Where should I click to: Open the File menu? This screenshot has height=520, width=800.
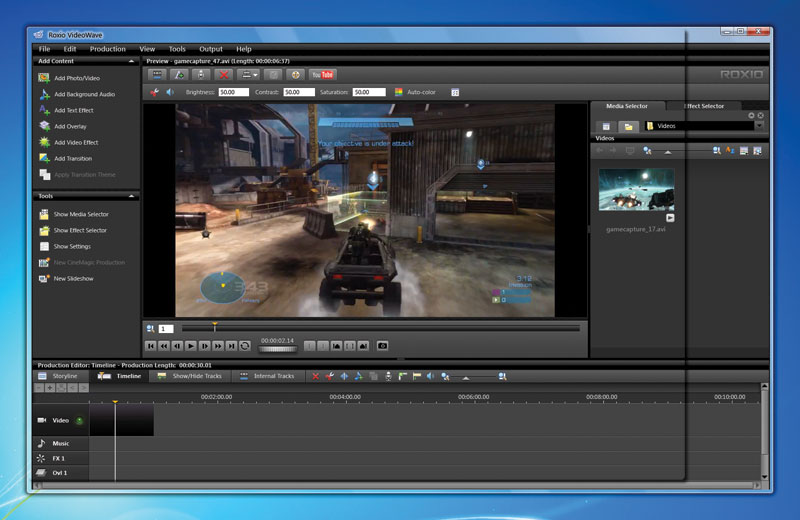44,49
